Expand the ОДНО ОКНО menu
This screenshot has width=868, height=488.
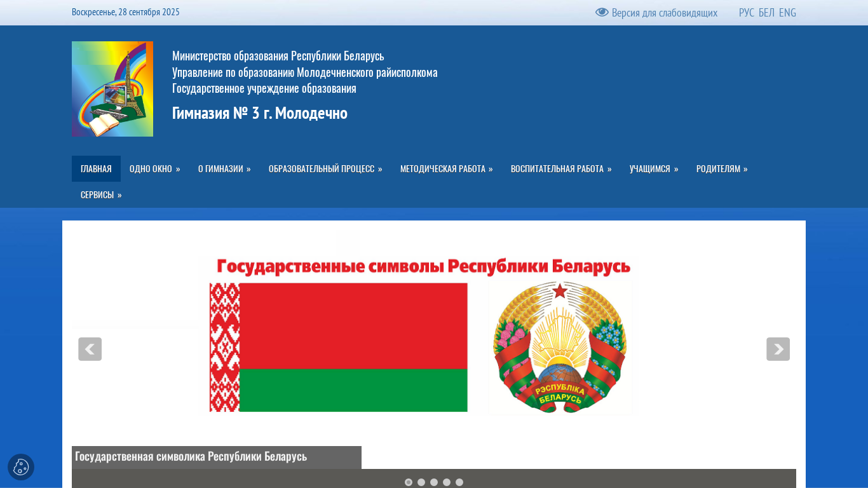pos(155,169)
